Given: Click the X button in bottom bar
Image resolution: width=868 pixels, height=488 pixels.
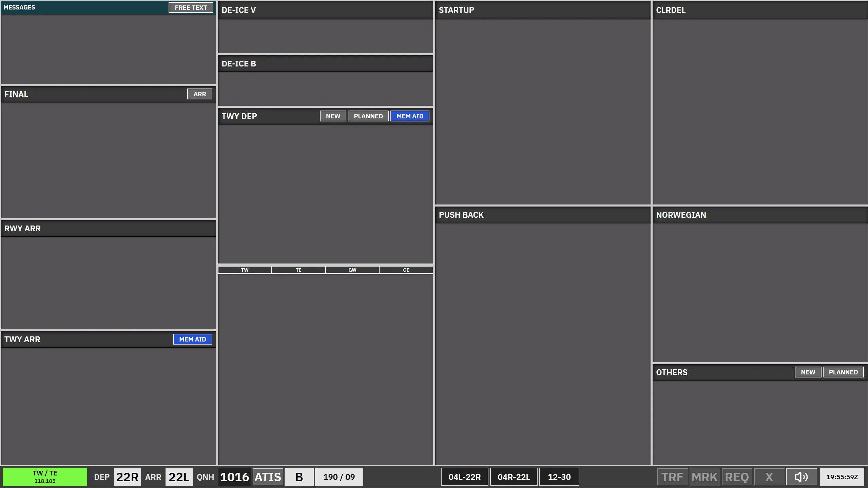Looking at the screenshot, I should click(x=769, y=477).
